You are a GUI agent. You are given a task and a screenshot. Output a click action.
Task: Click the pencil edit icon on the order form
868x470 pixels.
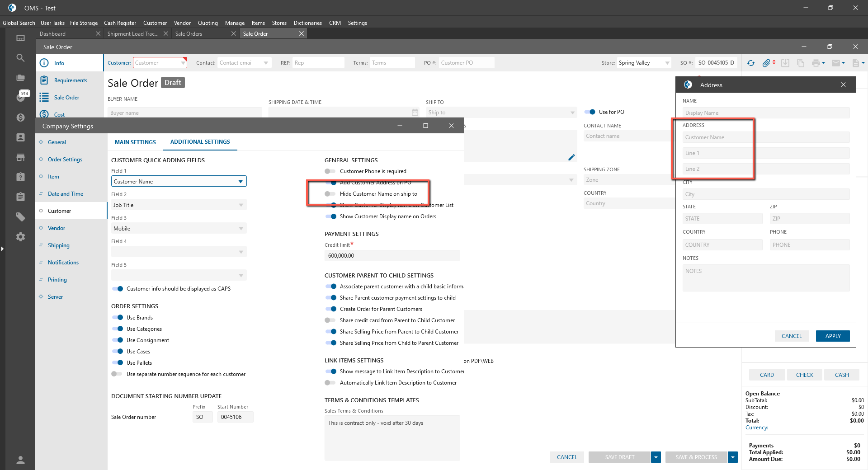(x=571, y=157)
